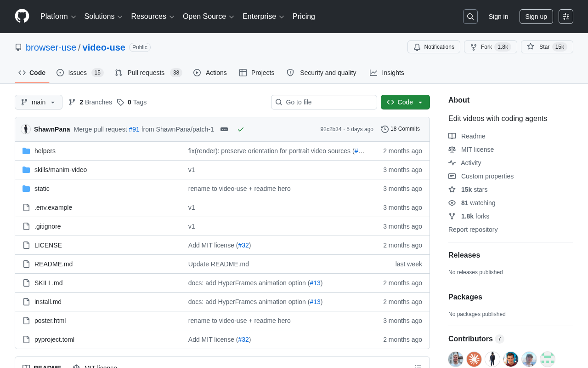Click the first contributor avatar
Screen dimensions: 588x368
click(456, 359)
